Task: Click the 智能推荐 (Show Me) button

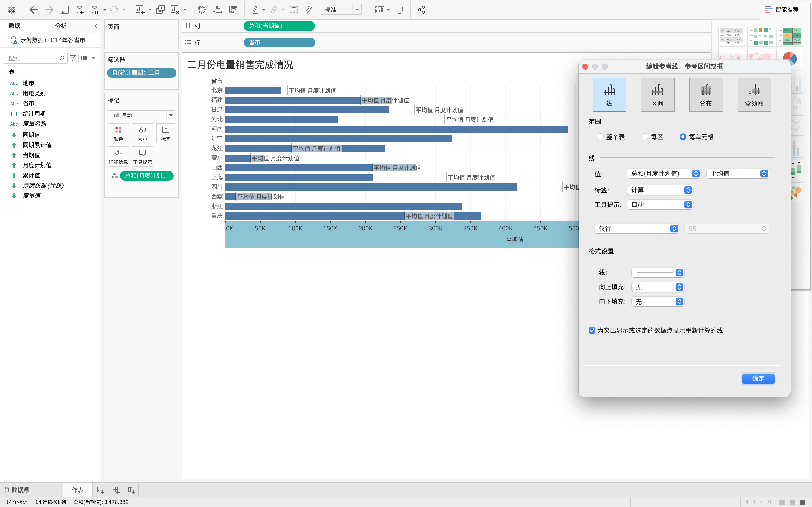Action: coord(782,10)
